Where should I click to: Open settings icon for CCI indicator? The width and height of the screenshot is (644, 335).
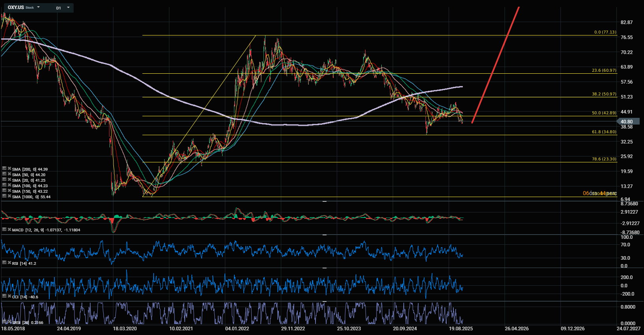[4, 296]
